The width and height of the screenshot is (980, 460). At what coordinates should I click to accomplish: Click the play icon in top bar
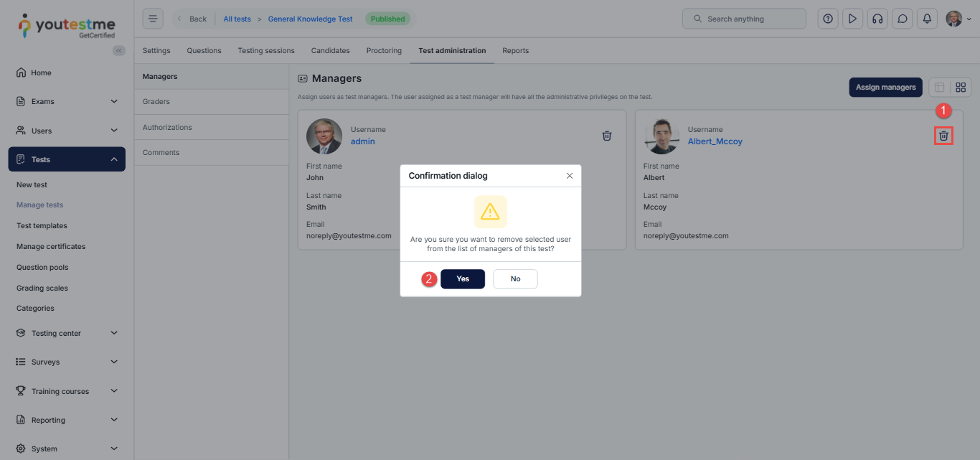pos(852,19)
